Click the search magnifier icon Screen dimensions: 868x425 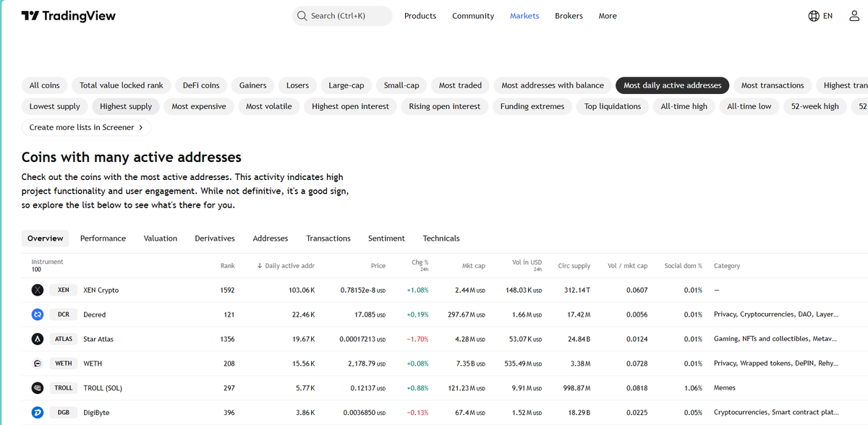click(x=302, y=16)
